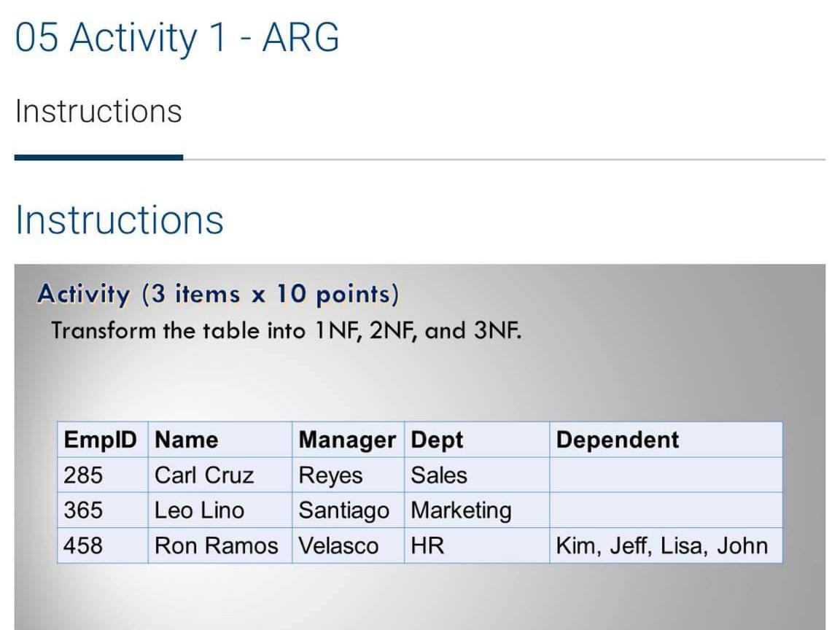The image size is (840, 630).
Task: Select the Dependent column header
Action: [x=666, y=440]
